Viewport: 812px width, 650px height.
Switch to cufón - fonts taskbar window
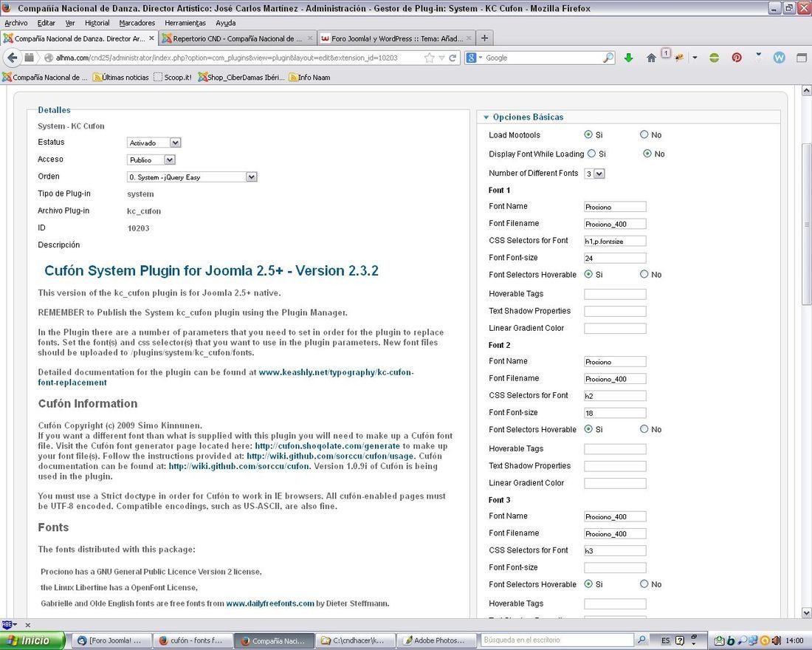pos(192,640)
